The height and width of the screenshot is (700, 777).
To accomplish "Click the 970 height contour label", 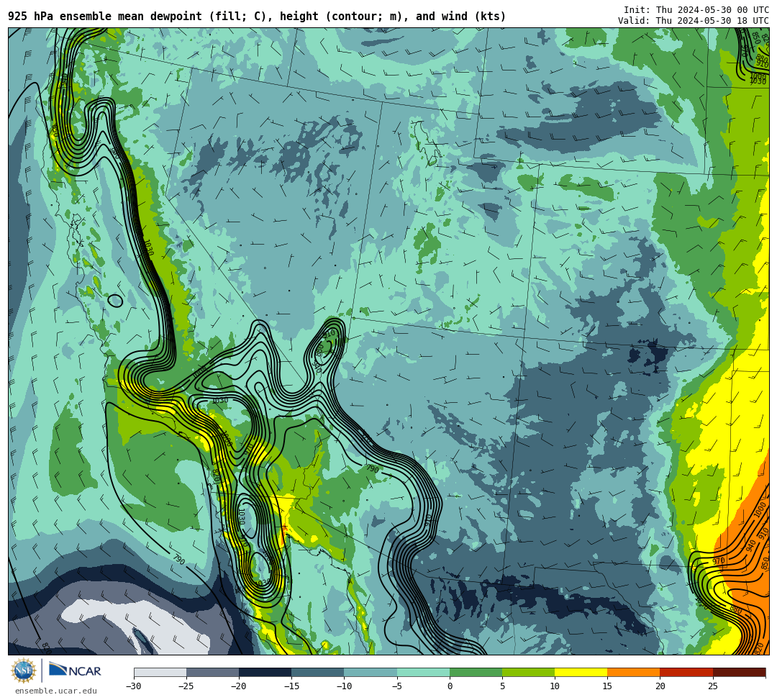I will coord(719,561).
